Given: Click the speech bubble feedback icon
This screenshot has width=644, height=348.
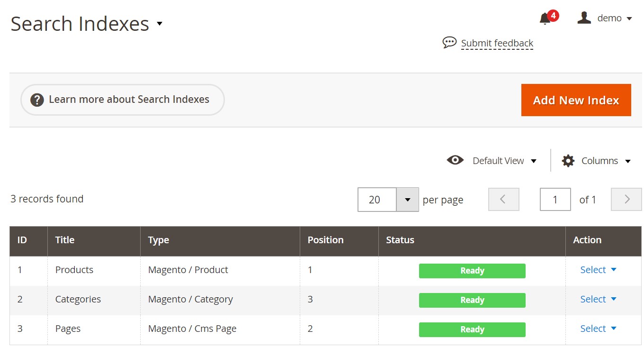Looking at the screenshot, I should click(x=449, y=43).
